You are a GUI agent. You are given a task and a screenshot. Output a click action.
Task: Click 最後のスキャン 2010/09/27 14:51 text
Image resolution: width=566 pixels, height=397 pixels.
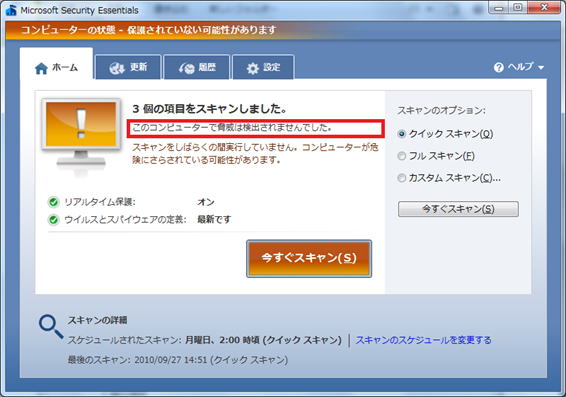click(x=178, y=360)
